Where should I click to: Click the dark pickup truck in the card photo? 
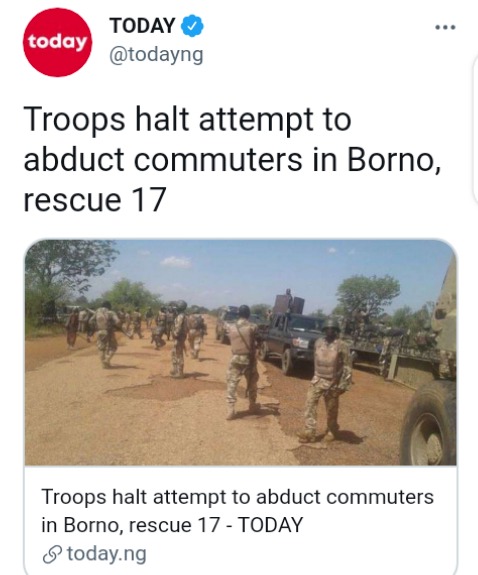[x=290, y=337]
